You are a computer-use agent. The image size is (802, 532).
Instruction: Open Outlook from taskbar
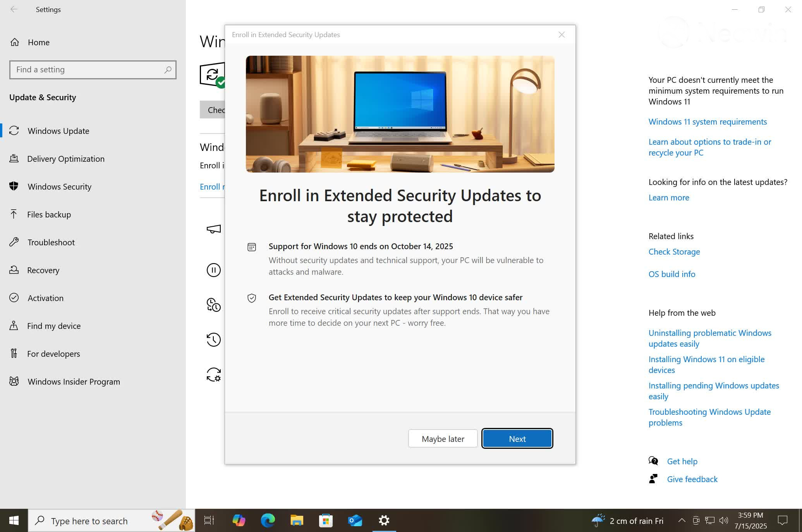[x=355, y=520]
